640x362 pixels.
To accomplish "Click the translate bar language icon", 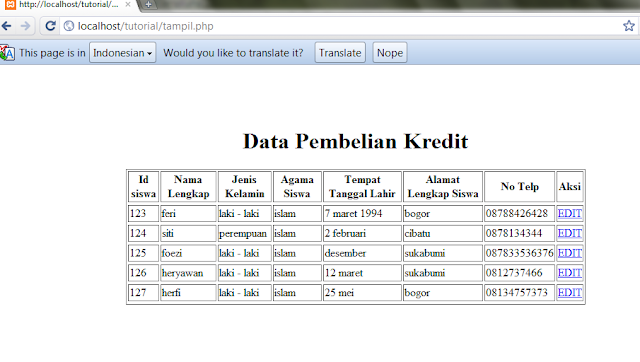I will (7, 53).
